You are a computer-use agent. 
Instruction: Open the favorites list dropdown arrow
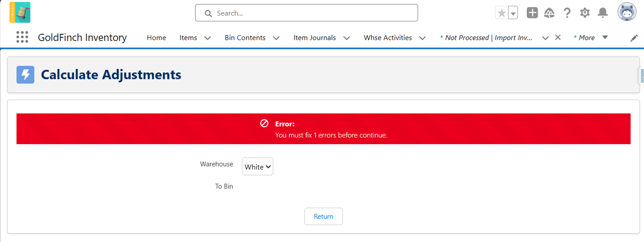[x=513, y=13]
